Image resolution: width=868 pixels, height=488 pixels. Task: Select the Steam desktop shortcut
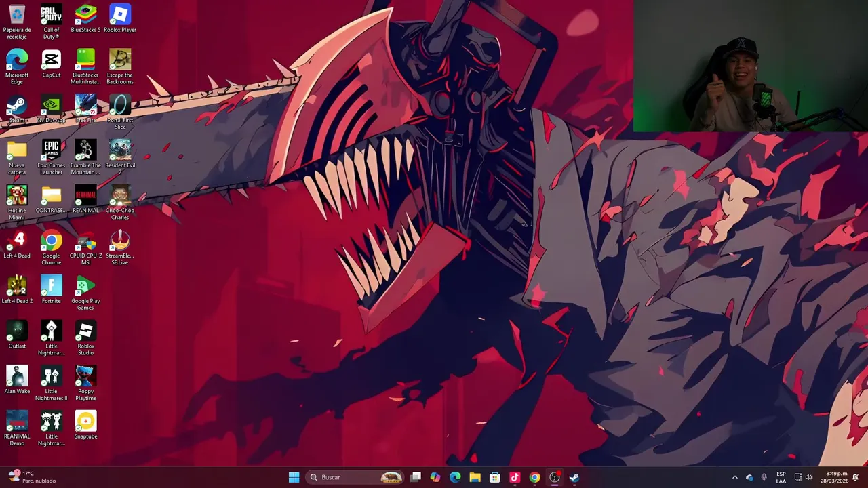point(17,108)
